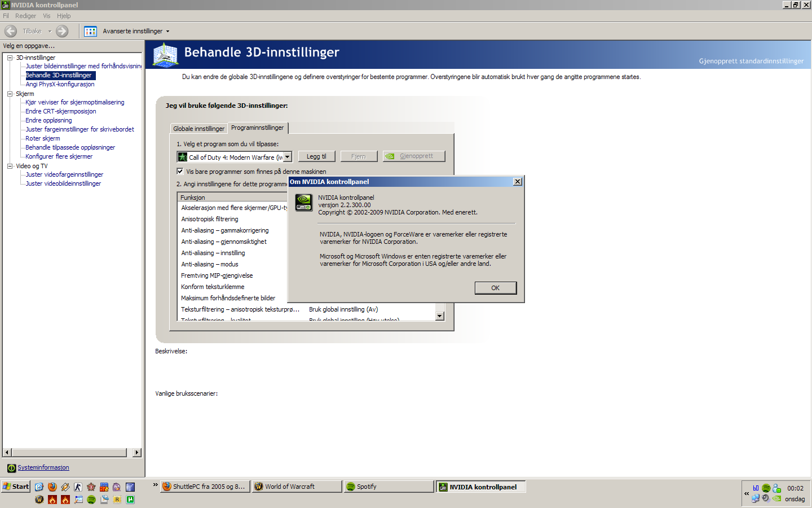This screenshot has height=508, width=812.
Task: Click settings list scrollbar down arrow
Action: tap(440, 316)
